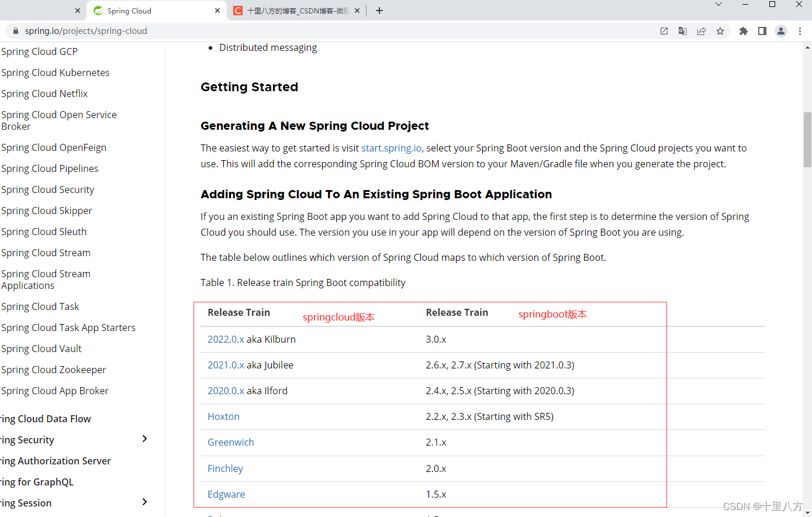This screenshot has width=812, height=517.
Task: Click the '1.5.x' cell beside Edgware
Action: click(x=436, y=494)
